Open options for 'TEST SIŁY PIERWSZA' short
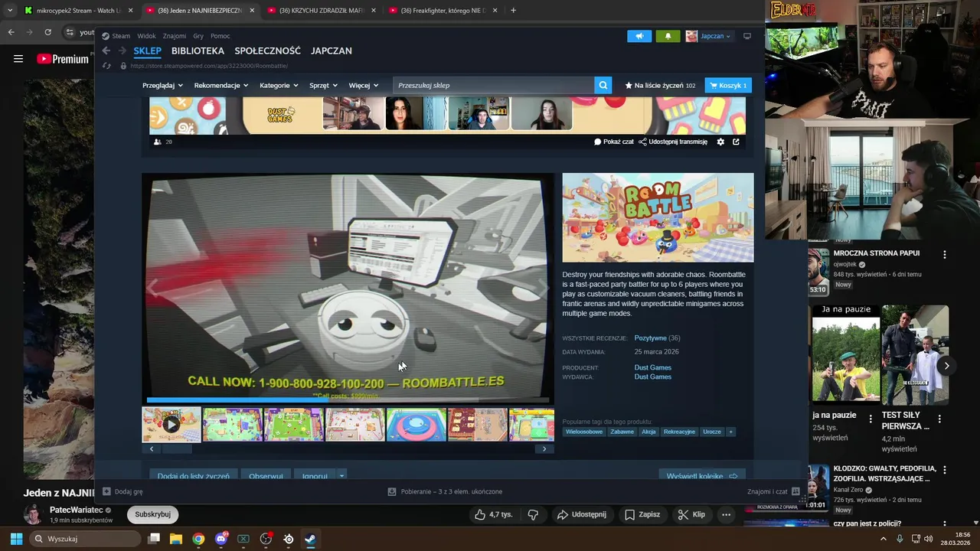 [939, 419]
